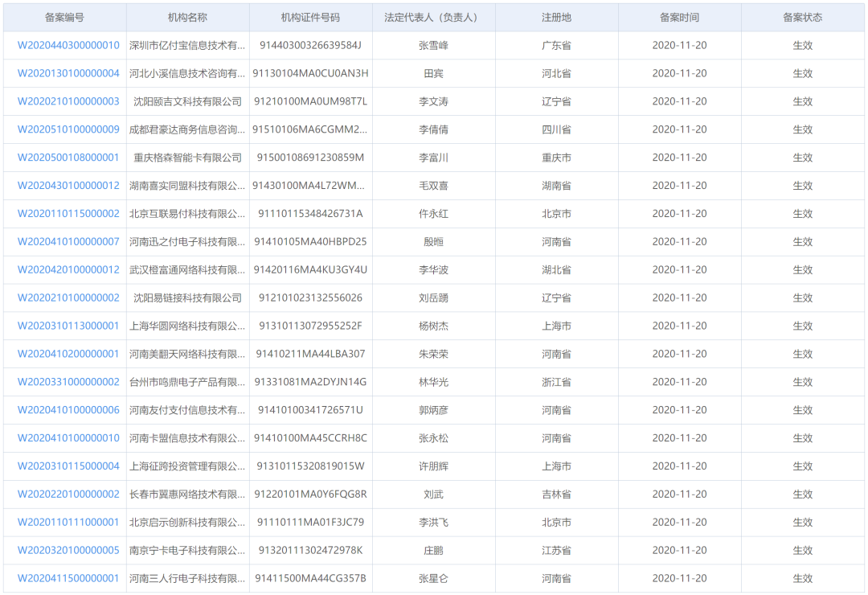868x595 pixels.
Task: Select registration place 吉林省
Action: coord(556,494)
